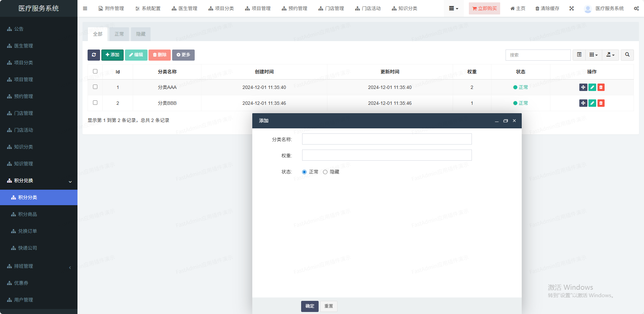The height and width of the screenshot is (314, 644).
Task: Click the drag-sort icon for row 分类AAA
Action: click(x=583, y=87)
